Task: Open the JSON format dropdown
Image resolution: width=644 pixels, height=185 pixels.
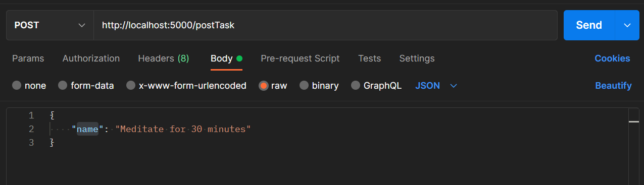Action: coord(436,86)
